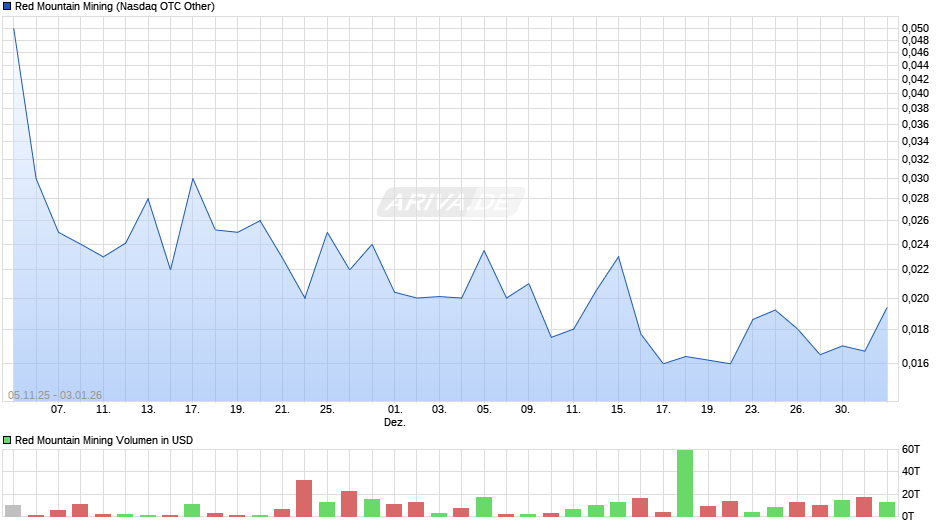
Task: Click the blue legend square beside Red Mountain Mining
Action: [7, 7]
